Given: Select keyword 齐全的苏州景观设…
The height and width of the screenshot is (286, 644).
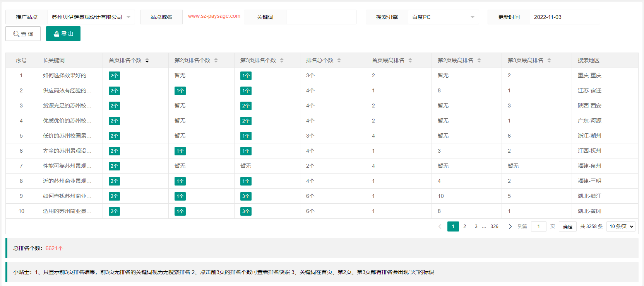Looking at the screenshot, I should [67, 151].
